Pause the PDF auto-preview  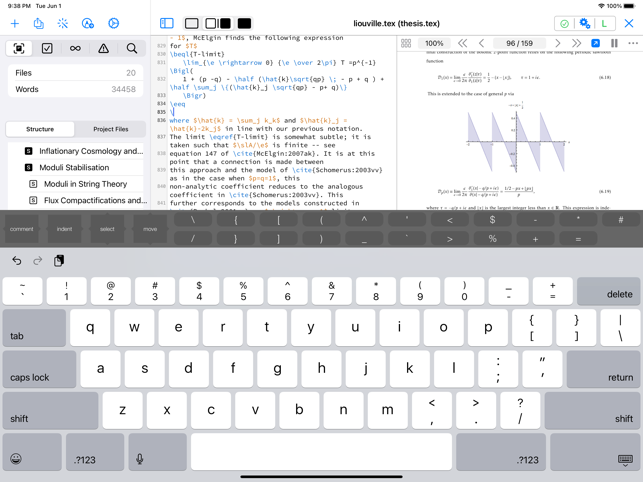(614, 44)
